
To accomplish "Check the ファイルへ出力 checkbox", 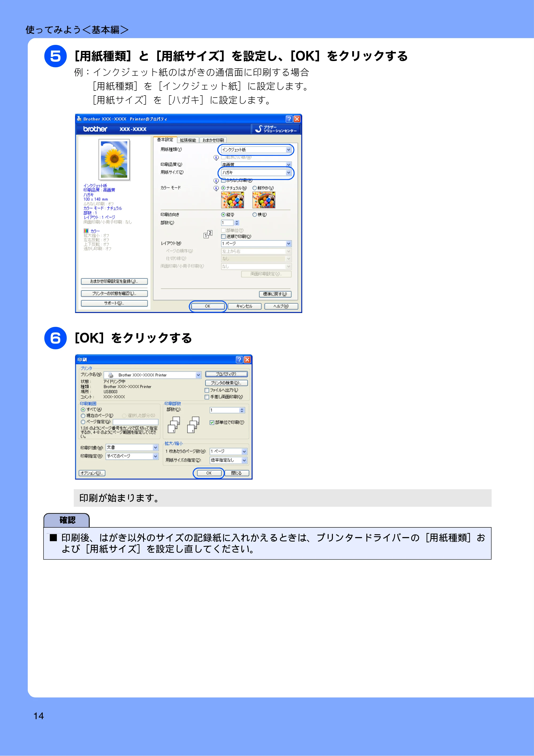I will click(207, 390).
